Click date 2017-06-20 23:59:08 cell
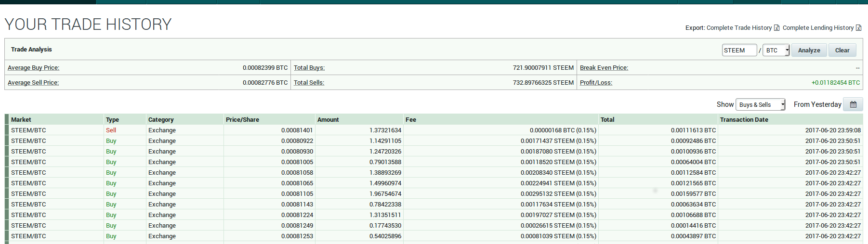The width and height of the screenshot is (868, 244). (x=833, y=130)
